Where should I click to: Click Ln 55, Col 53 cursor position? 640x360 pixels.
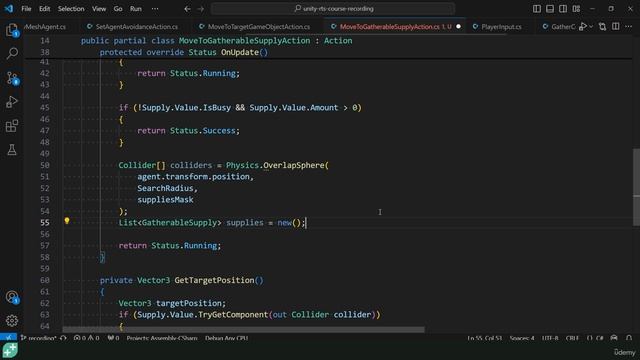pos(484,338)
